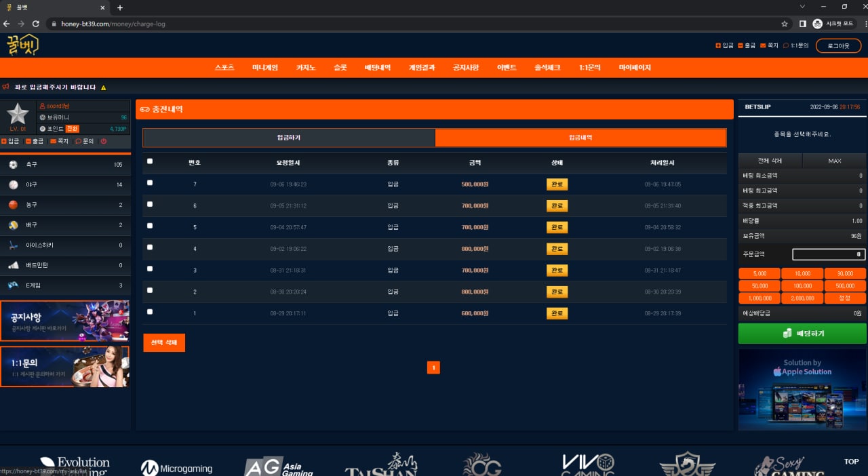
Task: Switch to the 입금하기 tab
Action: point(288,138)
